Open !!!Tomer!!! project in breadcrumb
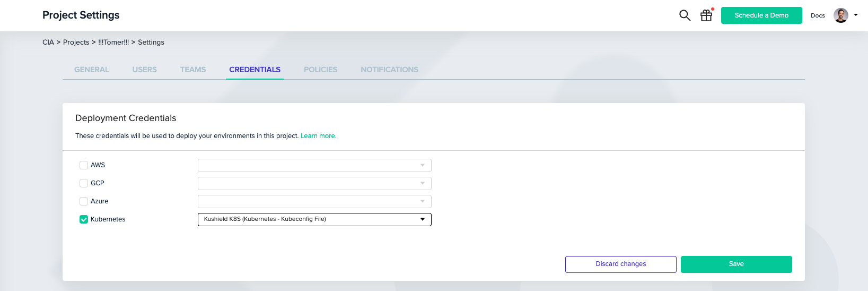This screenshot has width=868, height=291. [113, 42]
